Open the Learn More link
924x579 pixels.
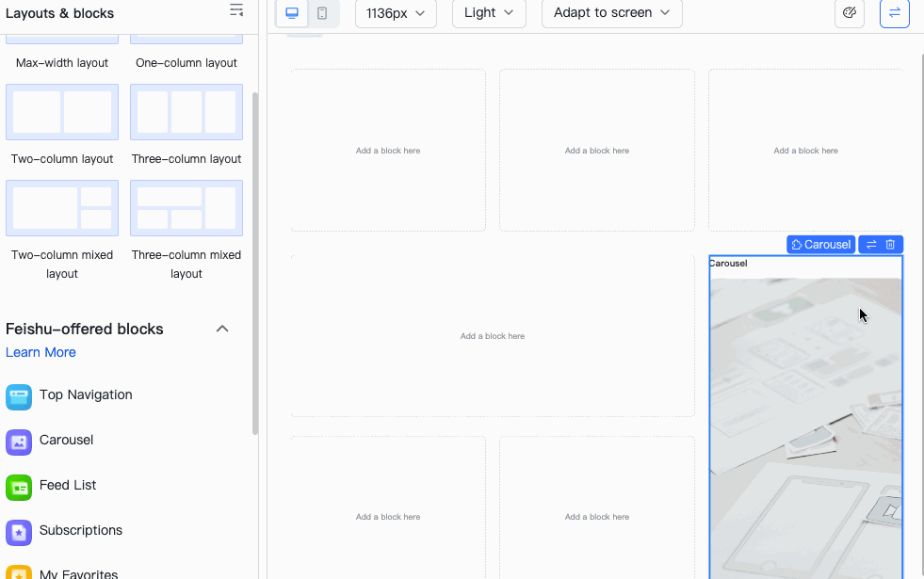point(41,352)
